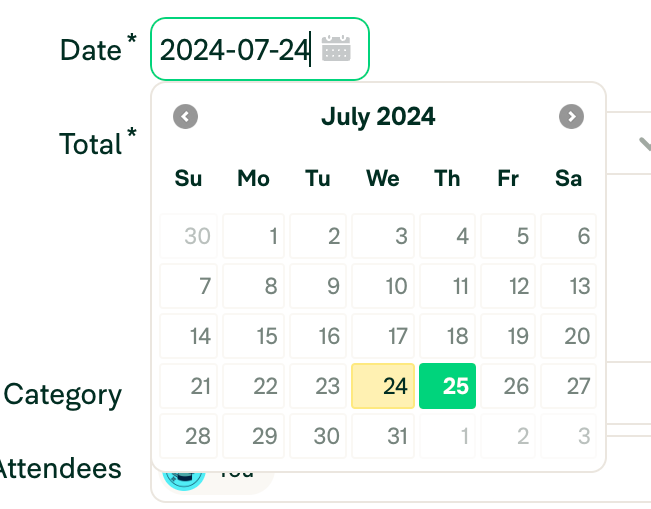Click the attendee avatar icon
The height and width of the screenshot is (509, 651).
coord(183,474)
